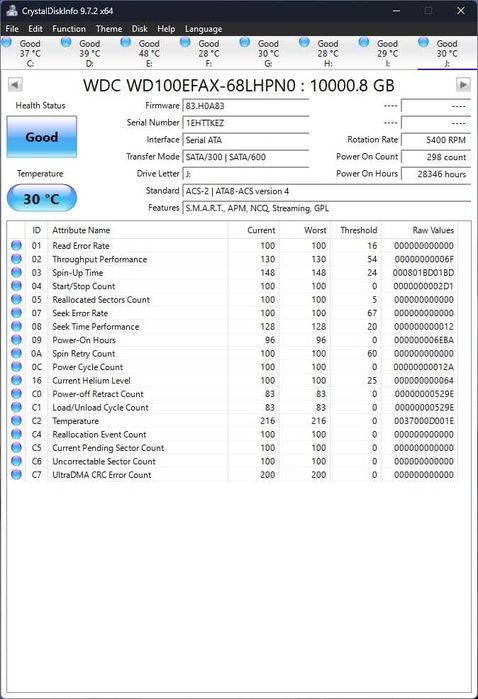Click the Serial Number field

coord(246,123)
